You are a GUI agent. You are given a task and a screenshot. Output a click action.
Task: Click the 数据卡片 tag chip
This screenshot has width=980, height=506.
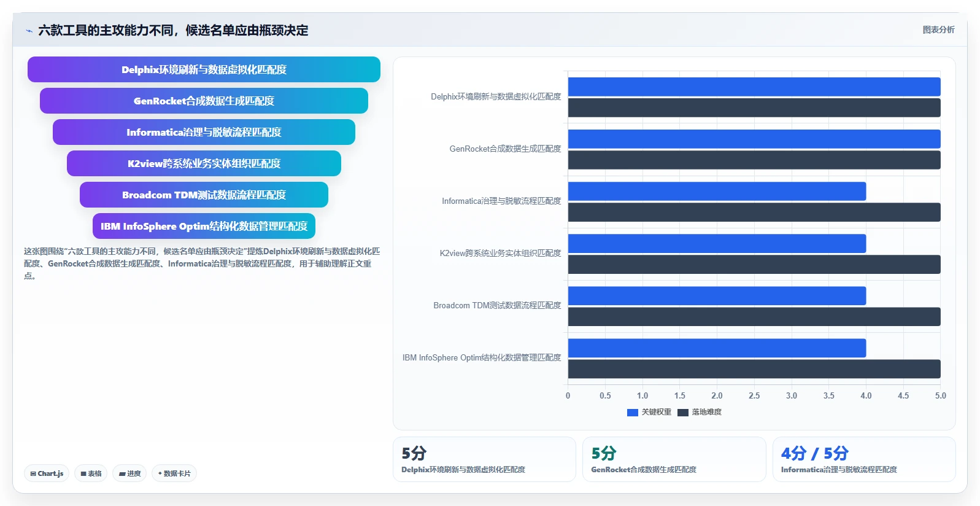174,473
